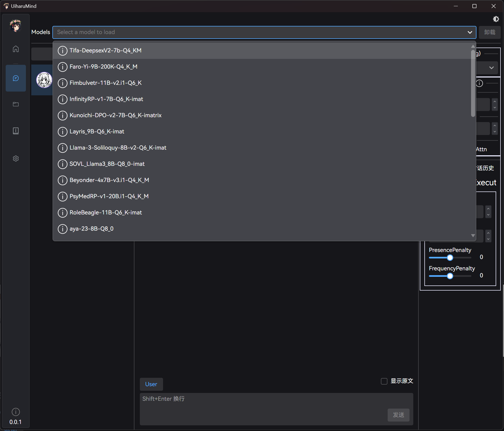Adjust the PresencePenalty slider handle

(450, 258)
